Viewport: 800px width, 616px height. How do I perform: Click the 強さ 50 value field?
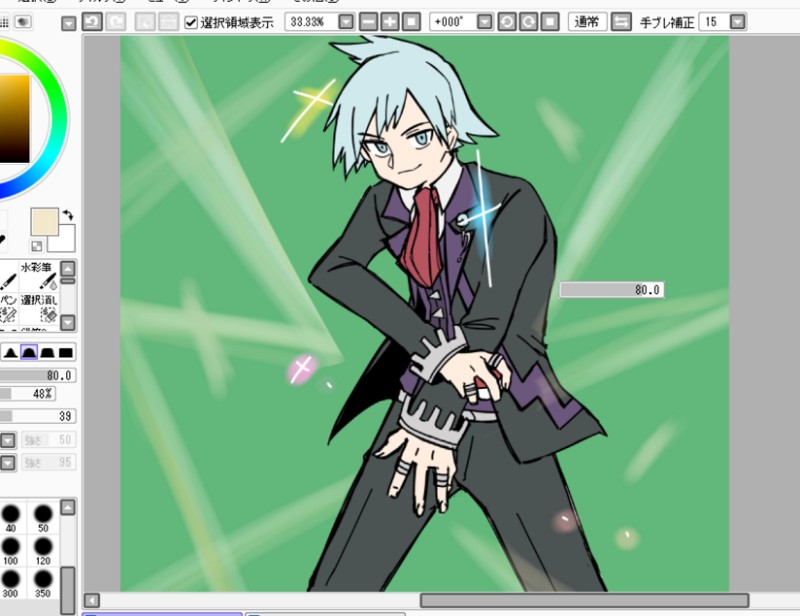coord(47,440)
